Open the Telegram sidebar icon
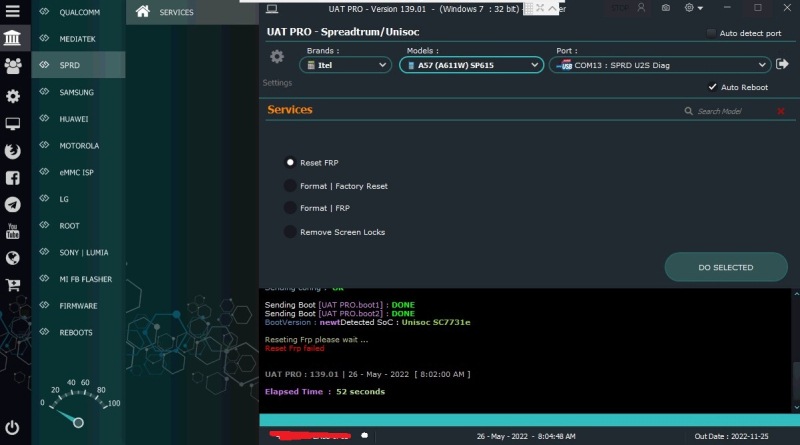The height and width of the screenshot is (445, 800). coord(13,205)
